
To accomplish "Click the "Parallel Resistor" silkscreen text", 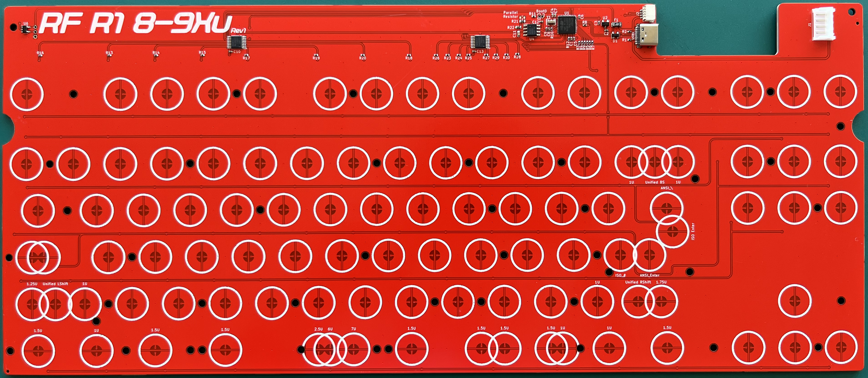I will [x=511, y=15].
